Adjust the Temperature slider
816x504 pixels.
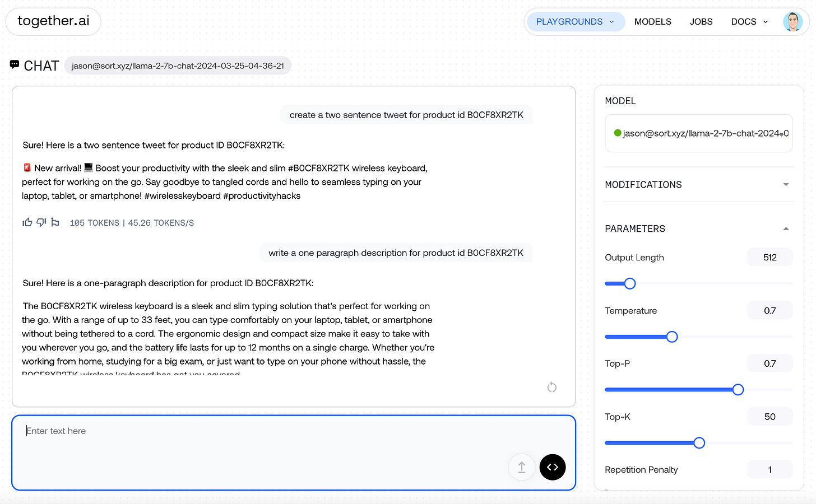tap(672, 337)
